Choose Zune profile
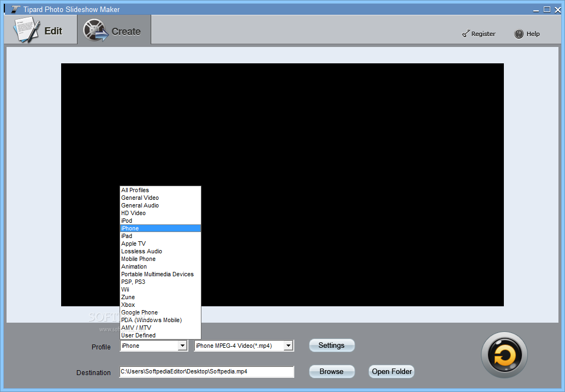The width and height of the screenshot is (565, 392). coord(160,297)
